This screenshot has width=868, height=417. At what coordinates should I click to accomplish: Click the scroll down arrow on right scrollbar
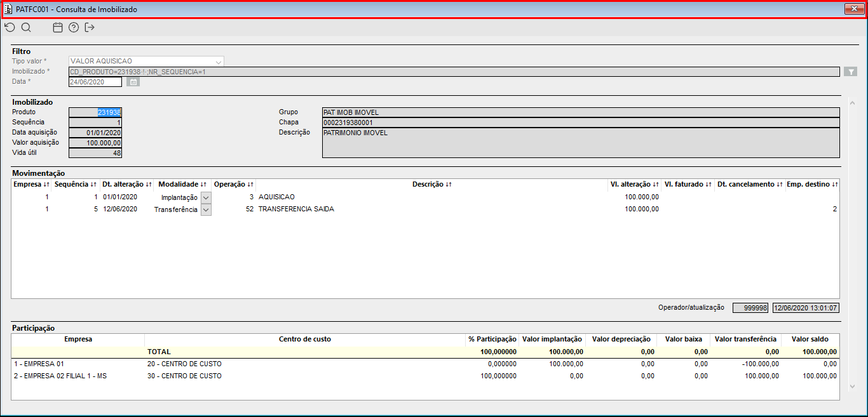pos(852,387)
